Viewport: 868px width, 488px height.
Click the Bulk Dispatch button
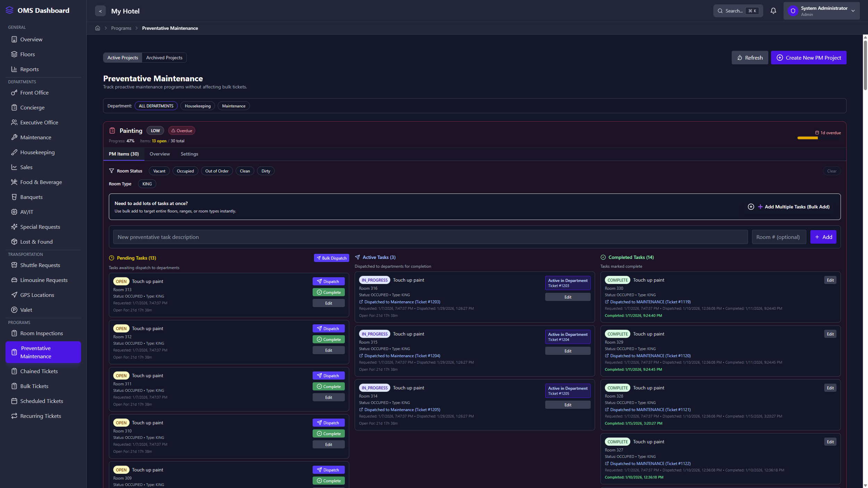coord(331,258)
